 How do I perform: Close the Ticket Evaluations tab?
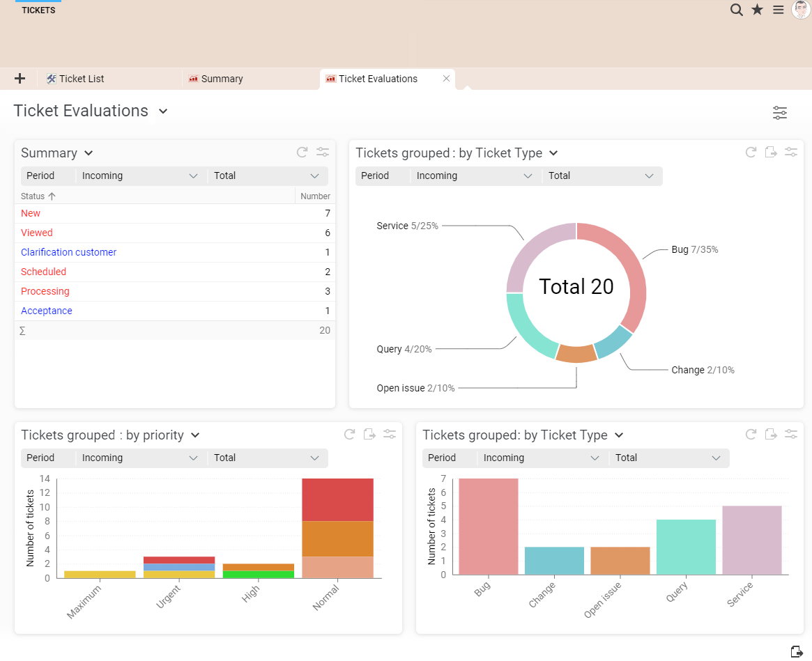click(447, 79)
